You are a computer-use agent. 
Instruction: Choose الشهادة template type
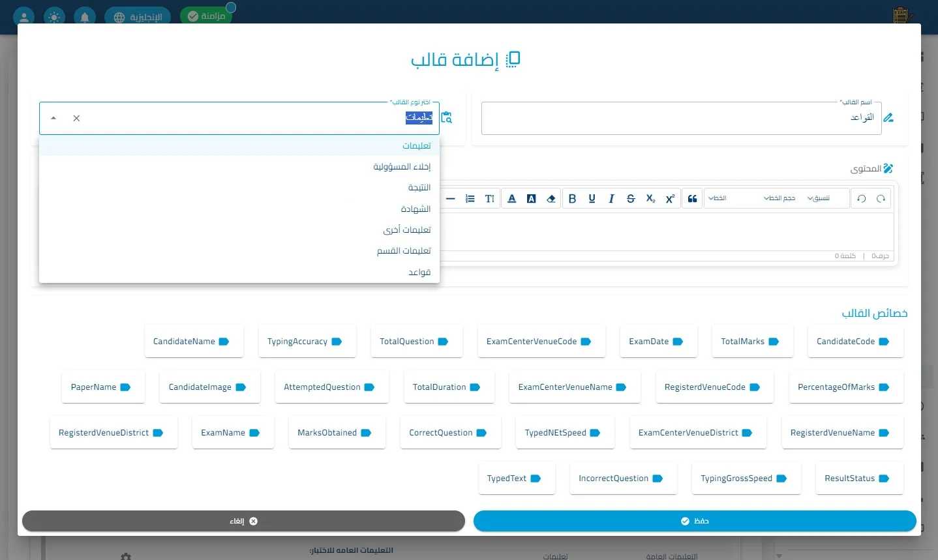[239, 209]
